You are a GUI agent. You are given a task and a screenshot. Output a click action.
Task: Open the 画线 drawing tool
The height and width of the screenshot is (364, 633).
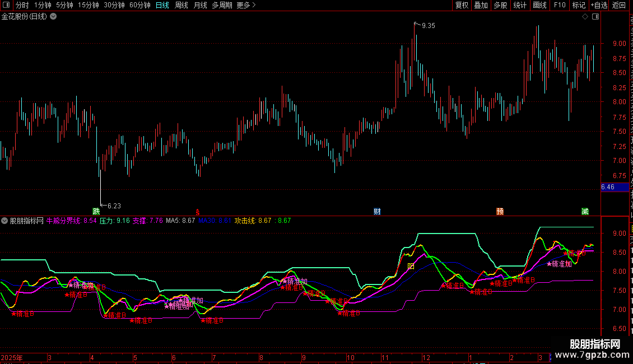pyautogui.click(x=539, y=5)
